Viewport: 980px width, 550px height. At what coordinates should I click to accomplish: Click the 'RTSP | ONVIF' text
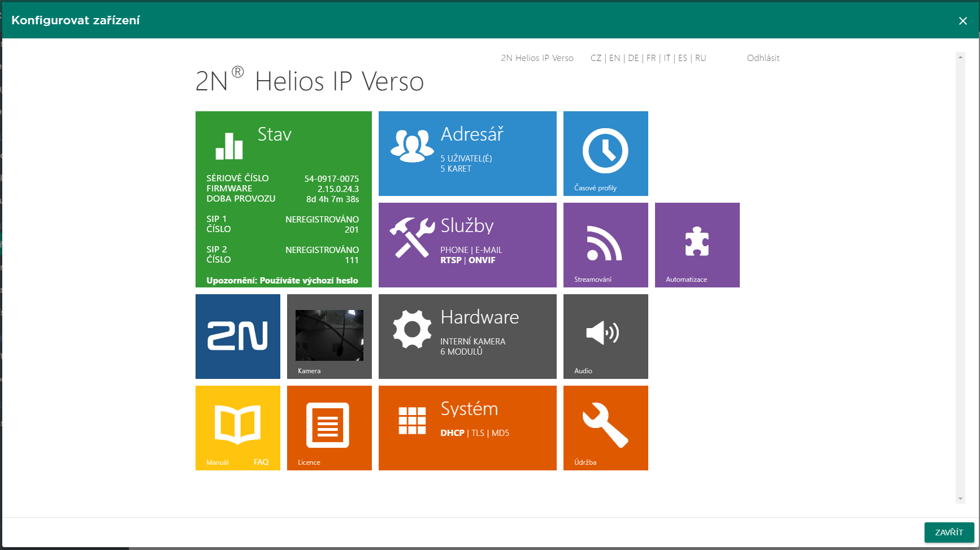coord(468,260)
